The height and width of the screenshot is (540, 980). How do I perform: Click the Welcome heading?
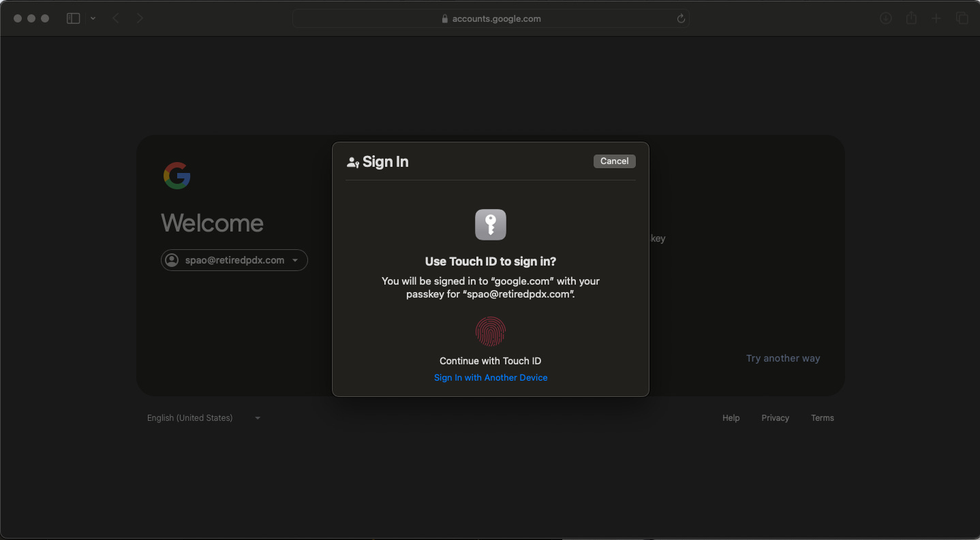tap(212, 223)
